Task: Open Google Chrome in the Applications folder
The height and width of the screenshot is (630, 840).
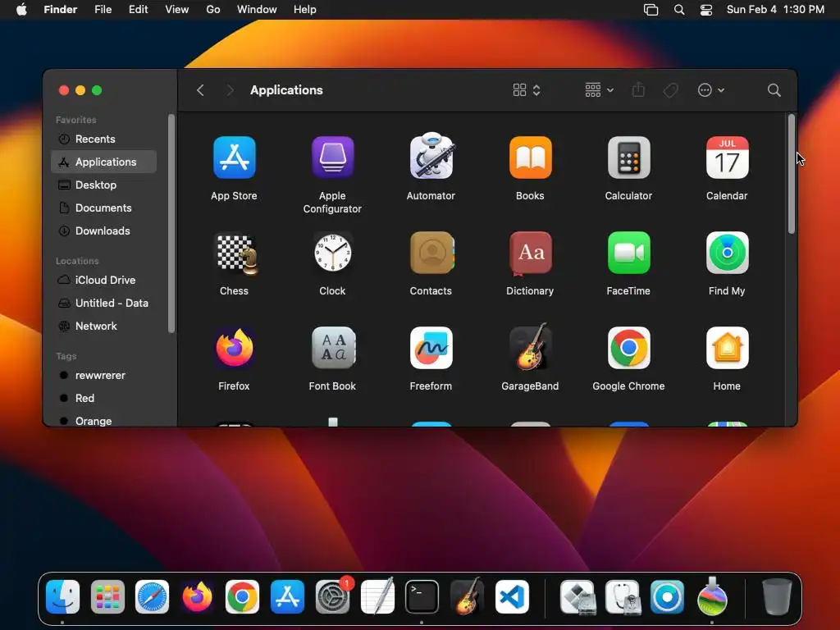Action: pos(628,348)
